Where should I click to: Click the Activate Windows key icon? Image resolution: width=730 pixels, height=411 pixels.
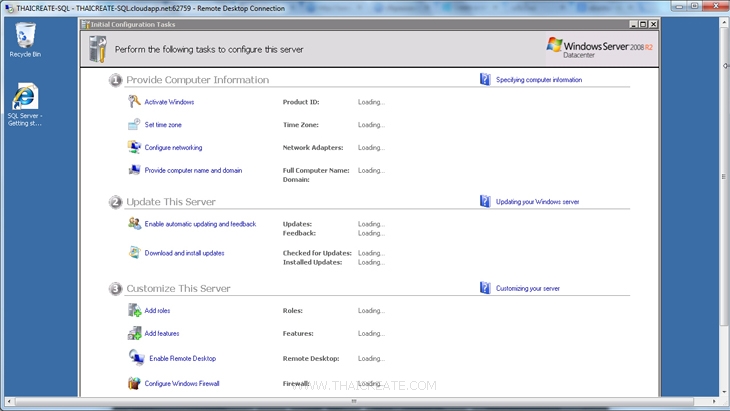tap(134, 102)
